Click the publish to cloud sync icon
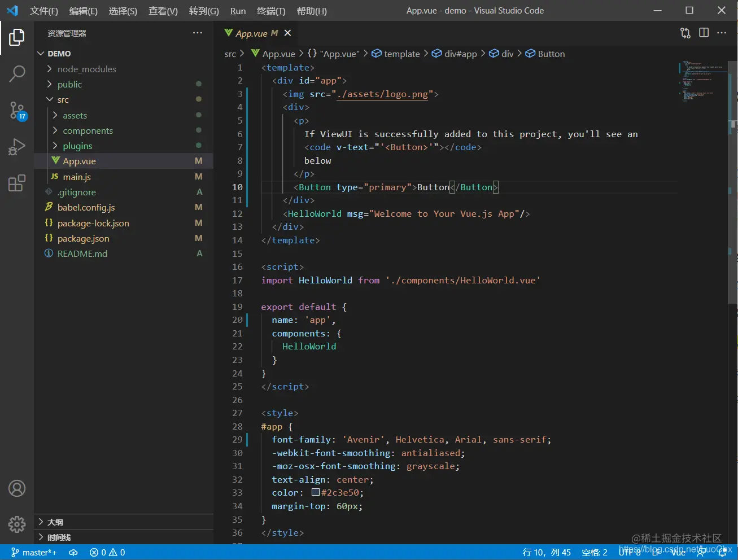The width and height of the screenshot is (738, 560). tap(73, 553)
